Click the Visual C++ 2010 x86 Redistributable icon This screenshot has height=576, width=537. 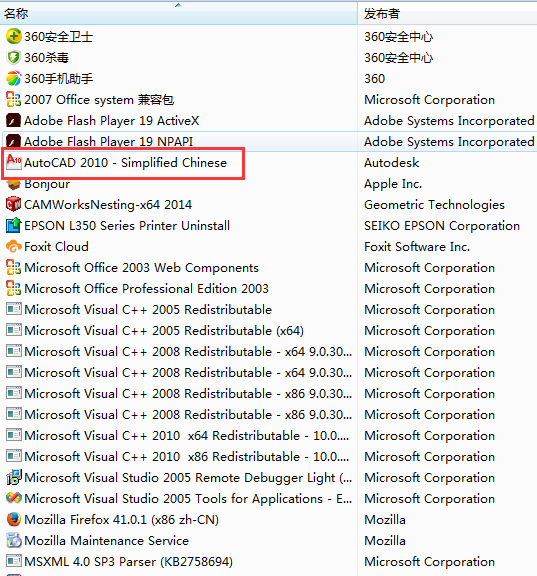14,456
